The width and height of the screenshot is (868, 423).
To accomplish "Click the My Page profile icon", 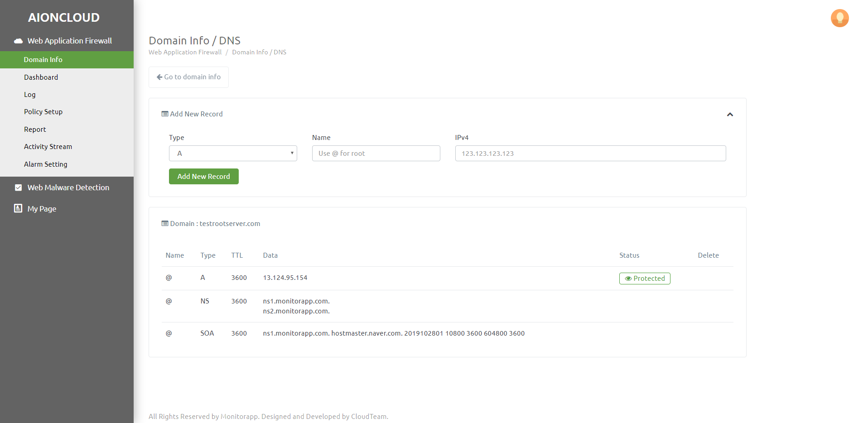I will 18,208.
